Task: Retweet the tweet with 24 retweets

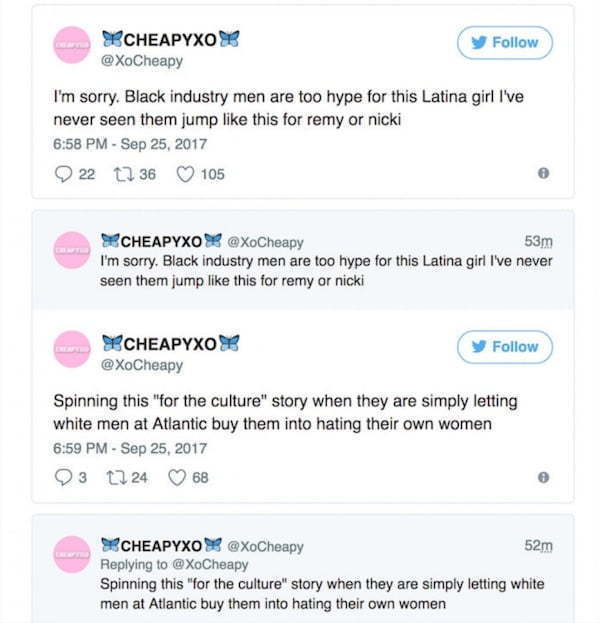Action: (x=116, y=478)
